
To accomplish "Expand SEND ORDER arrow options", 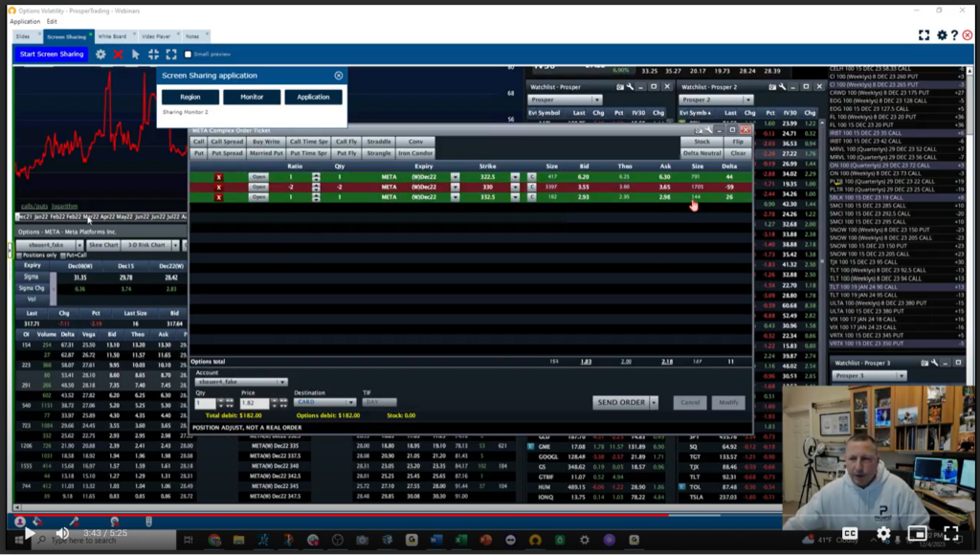I will coord(654,403).
